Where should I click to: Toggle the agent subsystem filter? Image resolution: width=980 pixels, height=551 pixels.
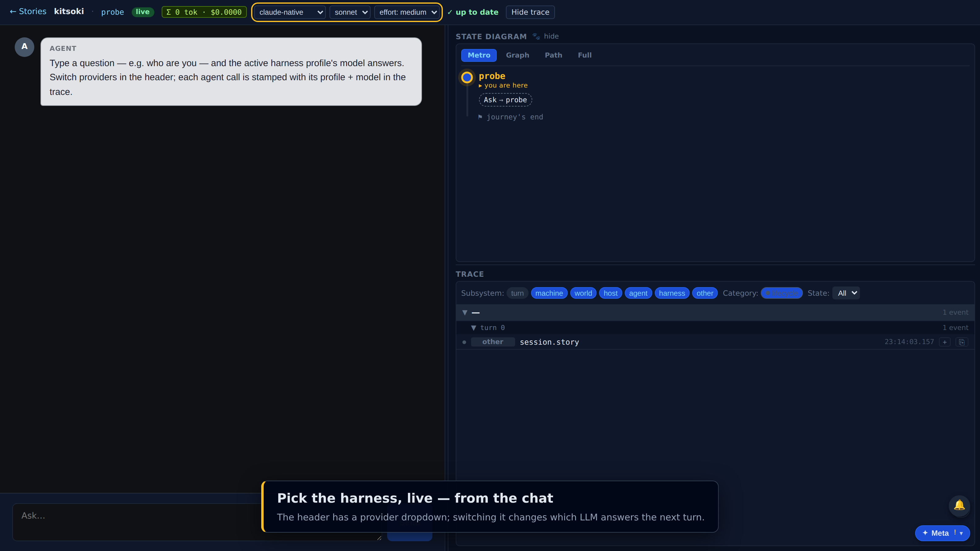(x=638, y=293)
